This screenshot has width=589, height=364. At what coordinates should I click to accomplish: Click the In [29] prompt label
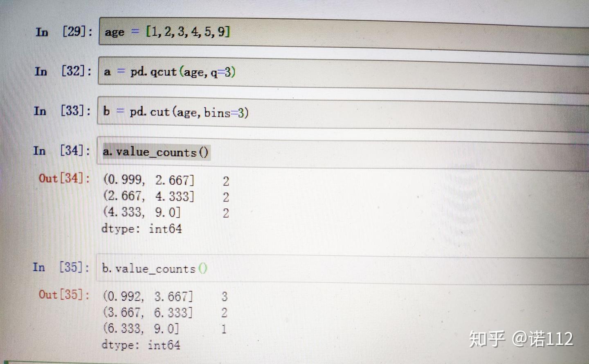[64, 31]
